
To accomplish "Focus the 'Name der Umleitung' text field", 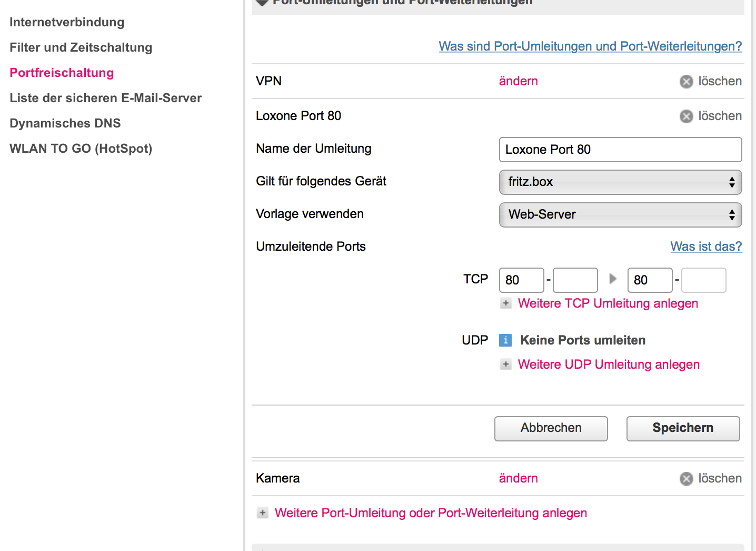I will tap(620, 150).
